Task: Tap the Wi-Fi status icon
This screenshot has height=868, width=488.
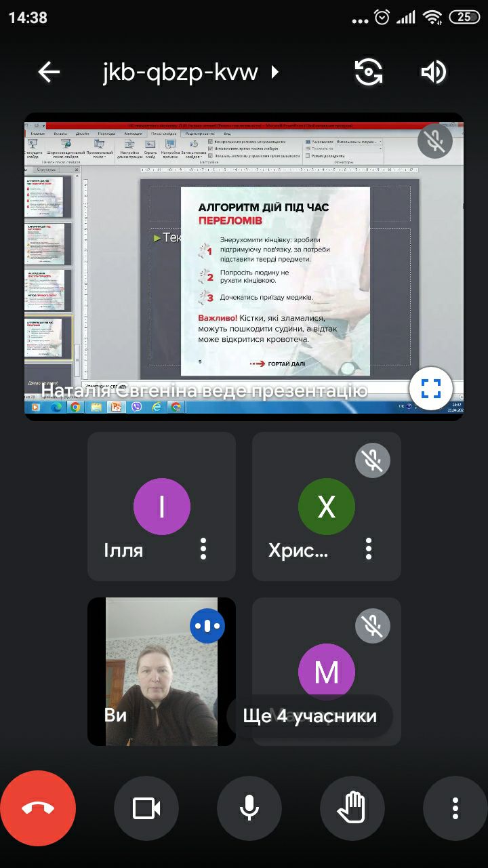Action: pos(433,18)
